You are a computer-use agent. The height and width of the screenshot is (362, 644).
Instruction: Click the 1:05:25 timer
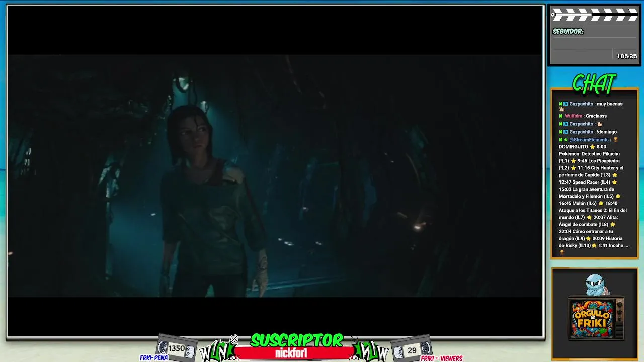627,56
